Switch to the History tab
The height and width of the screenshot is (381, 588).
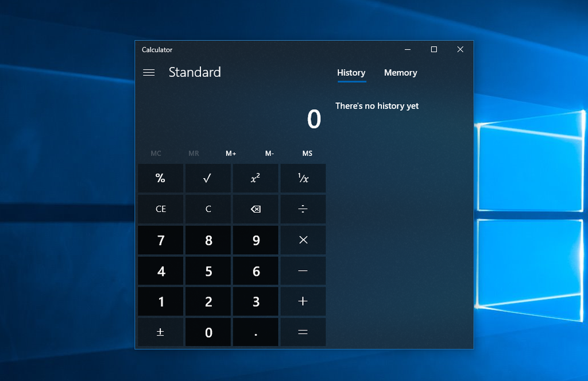(351, 73)
